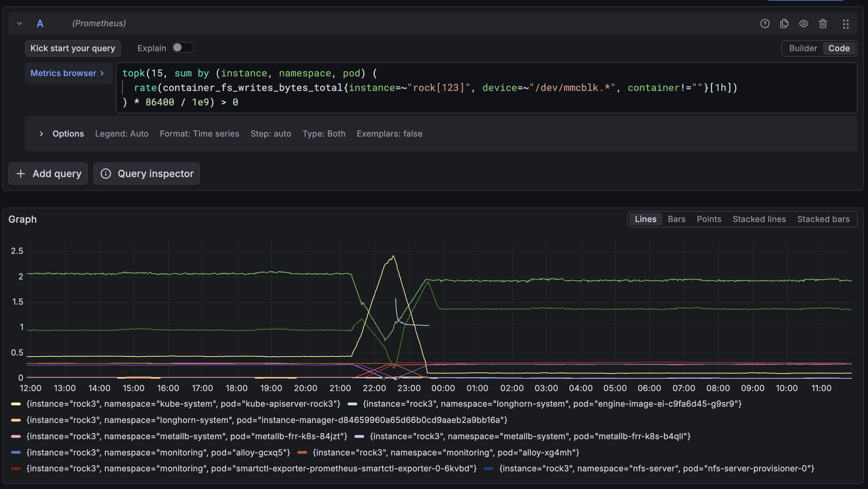The height and width of the screenshot is (489, 868).
Task: Click Kick start your query button
Action: coord(73,48)
